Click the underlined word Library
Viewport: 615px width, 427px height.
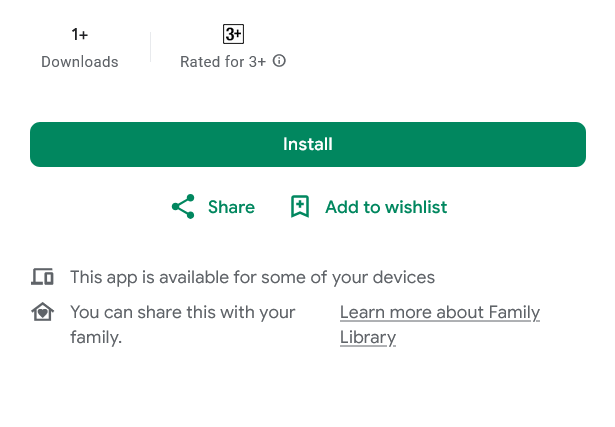(x=368, y=337)
